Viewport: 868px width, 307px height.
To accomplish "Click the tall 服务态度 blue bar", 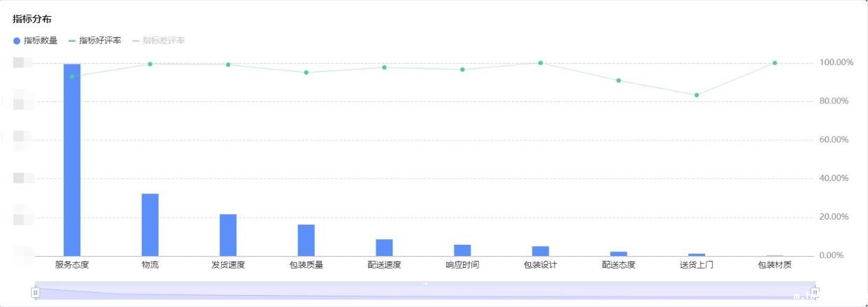I will [72, 159].
